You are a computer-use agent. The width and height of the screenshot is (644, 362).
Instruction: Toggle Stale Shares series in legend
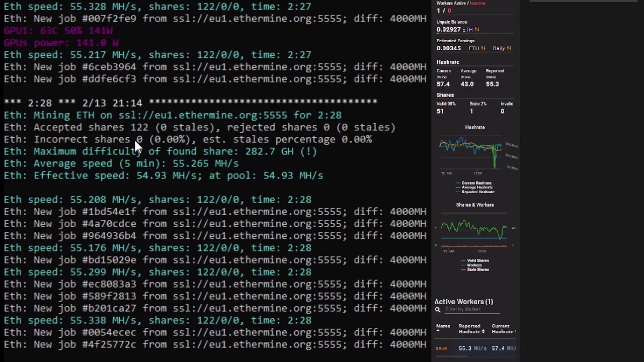click(475, 269)
